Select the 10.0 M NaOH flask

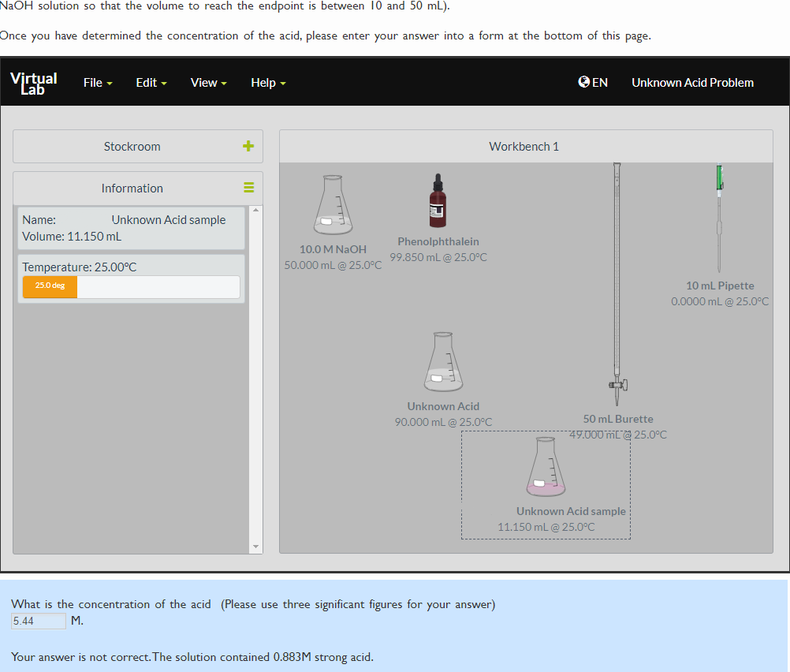point(333,204)
